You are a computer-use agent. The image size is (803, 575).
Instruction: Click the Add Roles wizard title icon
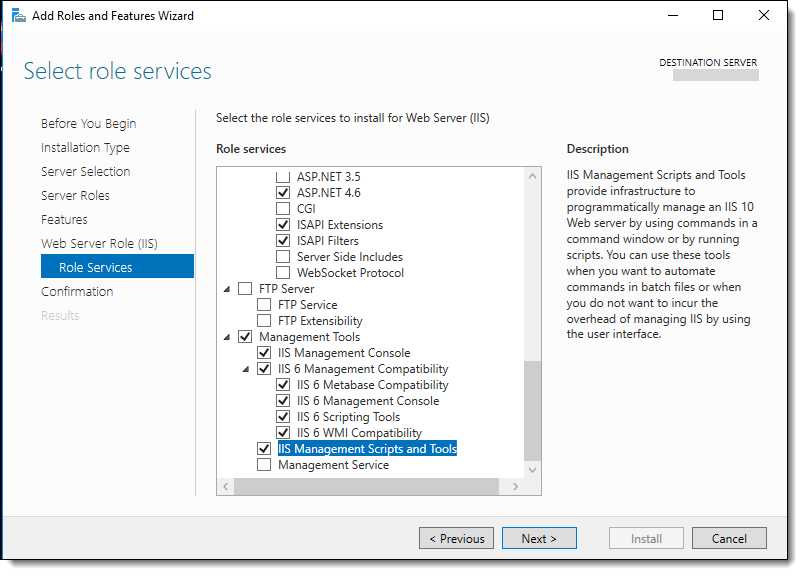[x=18, y=16]
